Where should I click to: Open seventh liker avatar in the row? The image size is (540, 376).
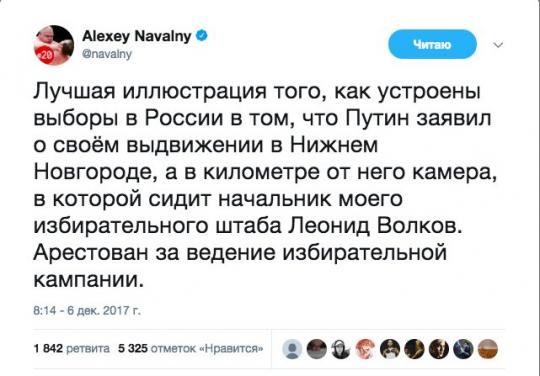tap(439, 349)
